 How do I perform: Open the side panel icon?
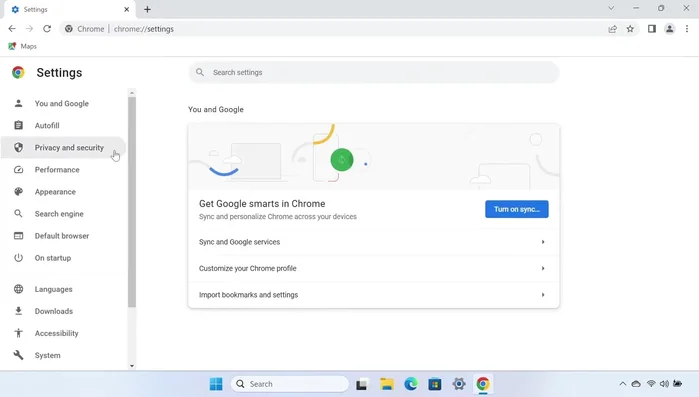click(x=652, y=29)
